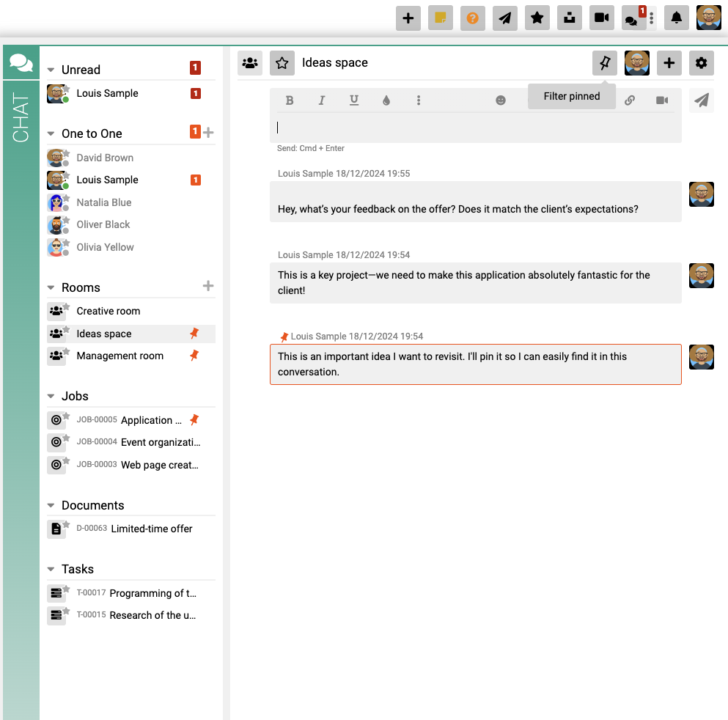
Task: Collapse the One to One section
Action: (51, 133)
